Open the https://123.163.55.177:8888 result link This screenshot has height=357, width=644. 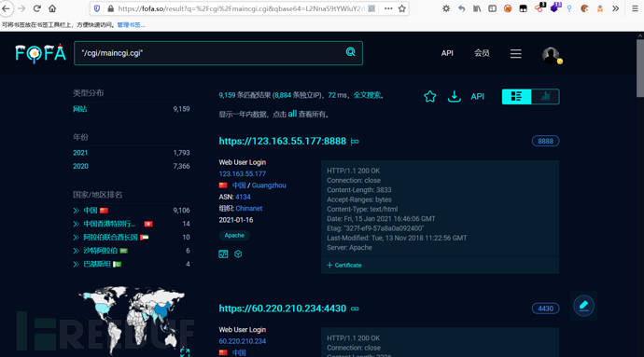283,141
